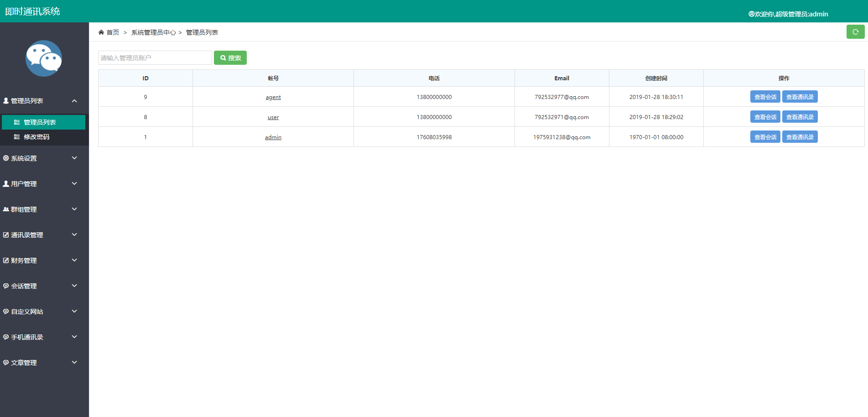Click phone number 17608035998 cell
The height and width of the screenshot is (417, 868).
pyautogui.click(x=434, y=137)
